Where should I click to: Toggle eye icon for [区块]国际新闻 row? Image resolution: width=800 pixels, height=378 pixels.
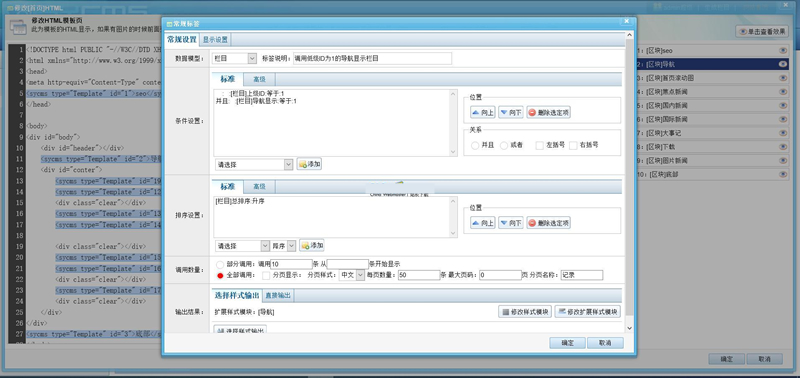click(x=783, y=119)
